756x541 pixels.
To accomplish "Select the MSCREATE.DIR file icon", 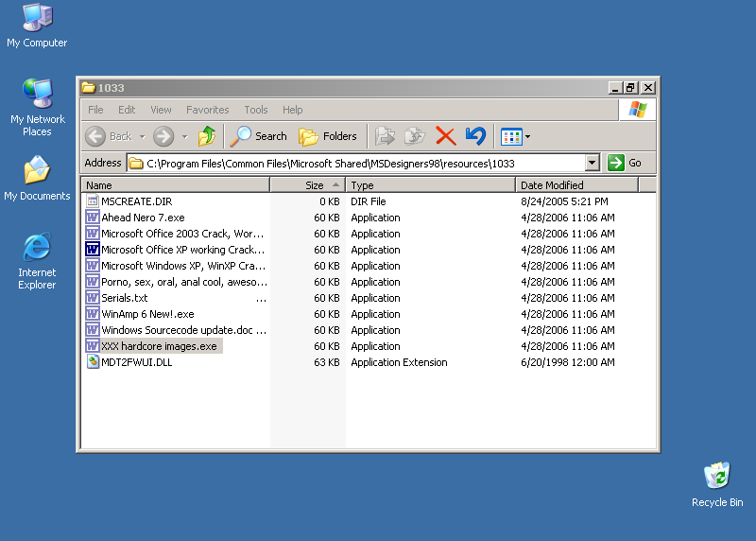I will pos(93,201).
